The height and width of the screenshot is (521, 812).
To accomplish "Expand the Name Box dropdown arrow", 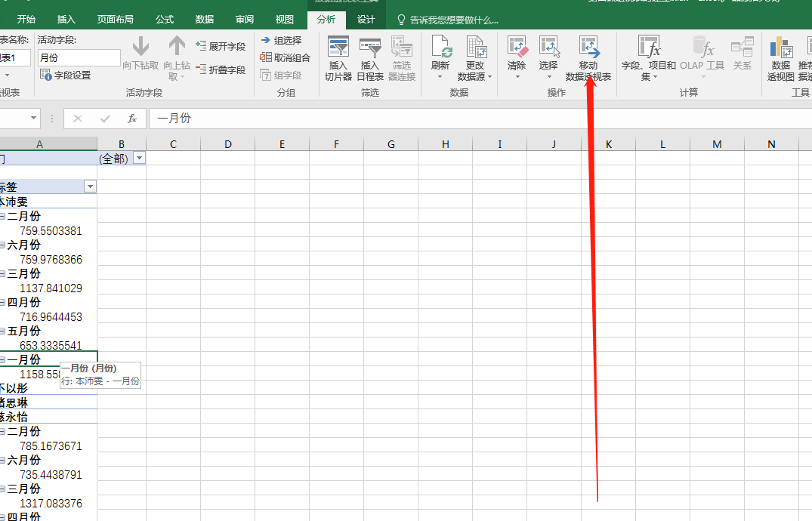I will click(x=34, y=119).
